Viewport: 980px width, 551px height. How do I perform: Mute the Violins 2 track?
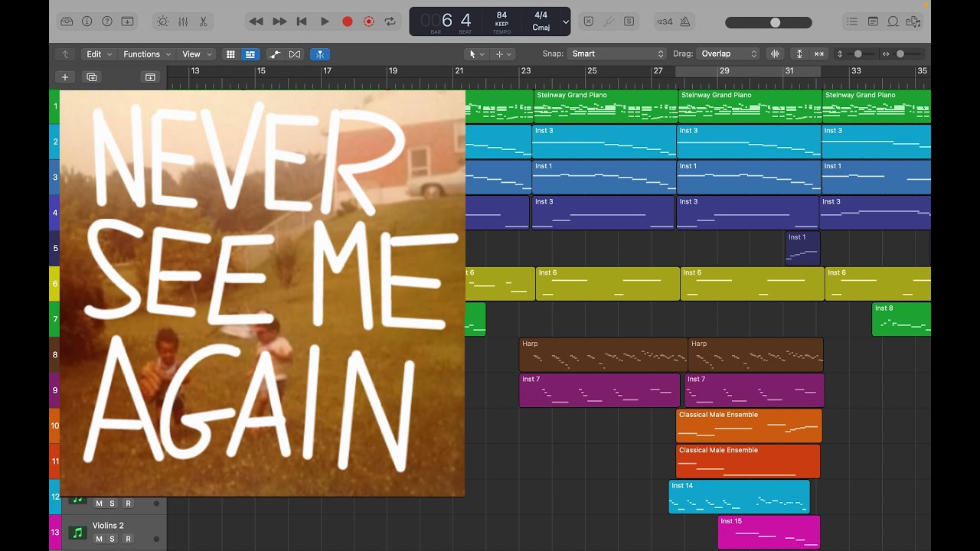pyautogui.click(x=99, y=539)
